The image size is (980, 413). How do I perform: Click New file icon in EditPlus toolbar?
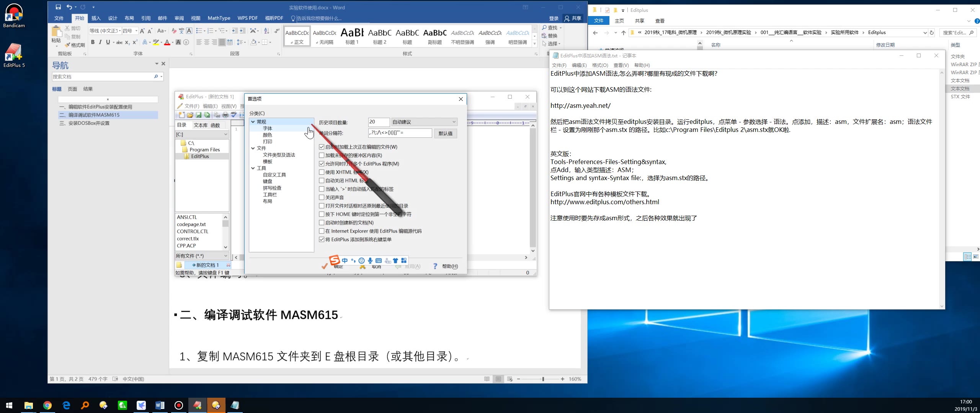coord(181,115)
